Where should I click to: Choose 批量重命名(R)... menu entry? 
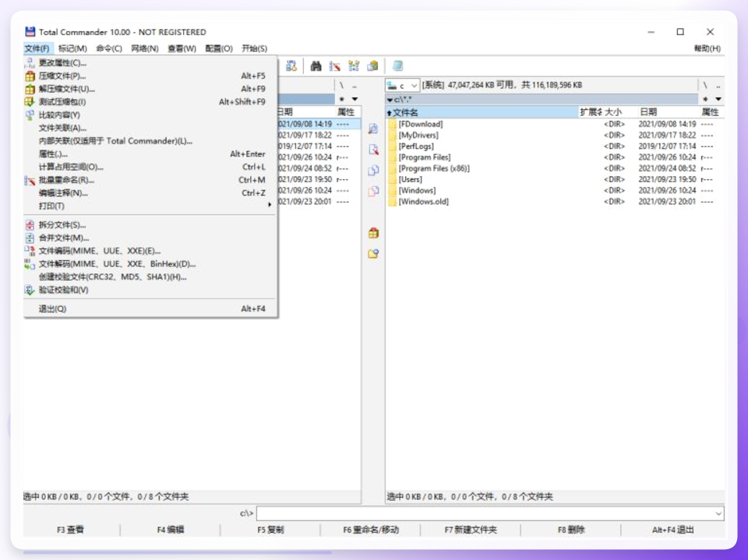click(x=150, y=180)
